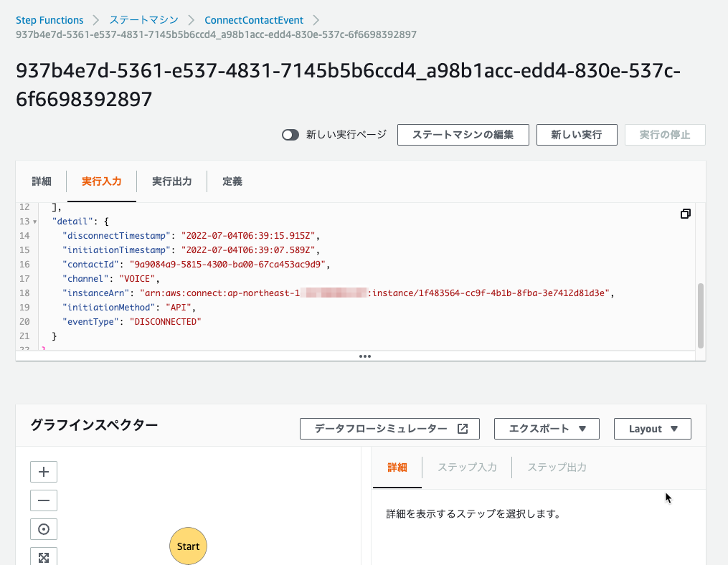The image size is (728, 565).
Task: Click the 詳細を表示するステップを選択します message
Action: (473, 514)
